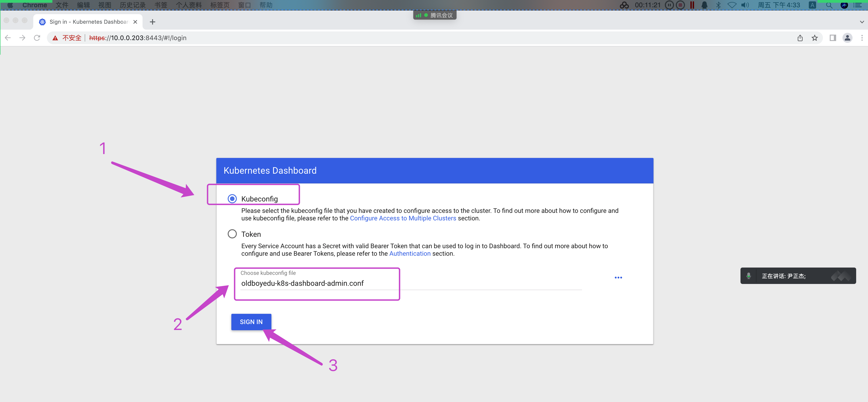868x402 pixels.
Task: Click the browser reload page icon
Action: click(37, 38)
